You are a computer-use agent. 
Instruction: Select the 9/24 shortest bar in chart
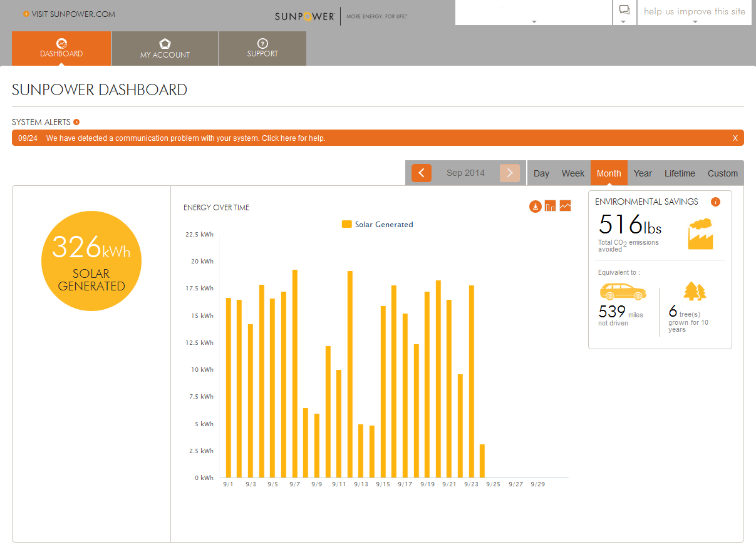coord(482,461)
